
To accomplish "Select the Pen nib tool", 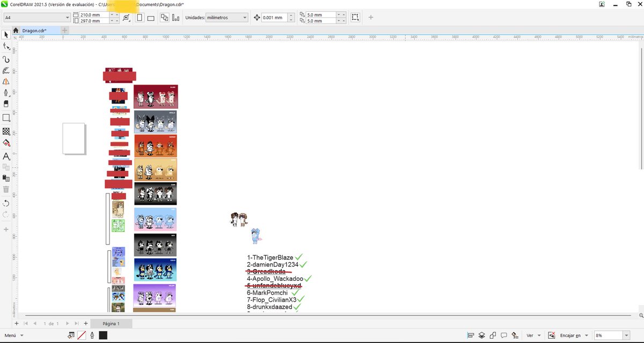I will (6, 93).
